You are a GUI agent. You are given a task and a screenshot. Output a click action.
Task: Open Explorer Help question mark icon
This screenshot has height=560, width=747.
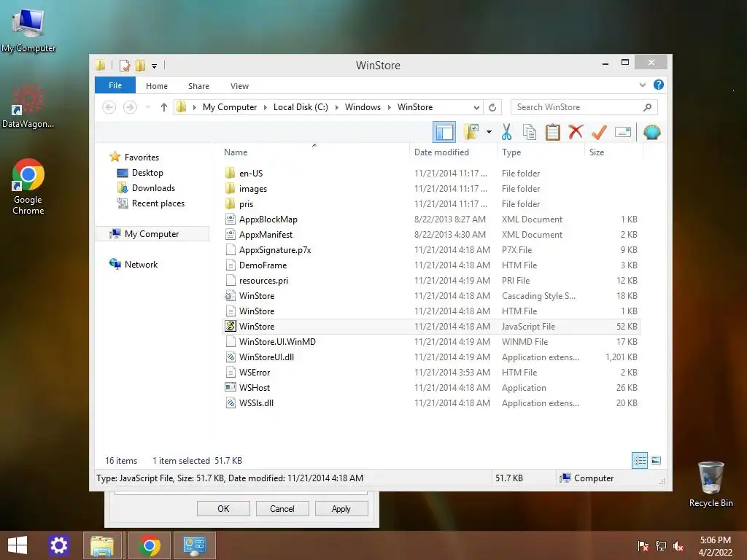(x=659, y=85)
